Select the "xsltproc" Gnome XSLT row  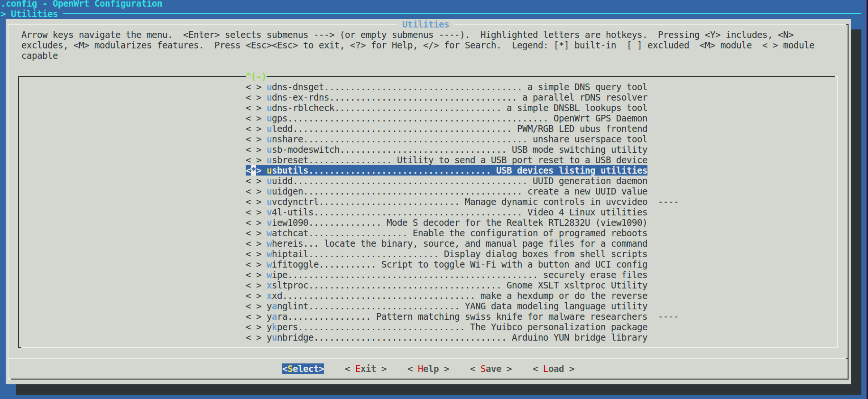pyautogui.click(x=446, y=286)
